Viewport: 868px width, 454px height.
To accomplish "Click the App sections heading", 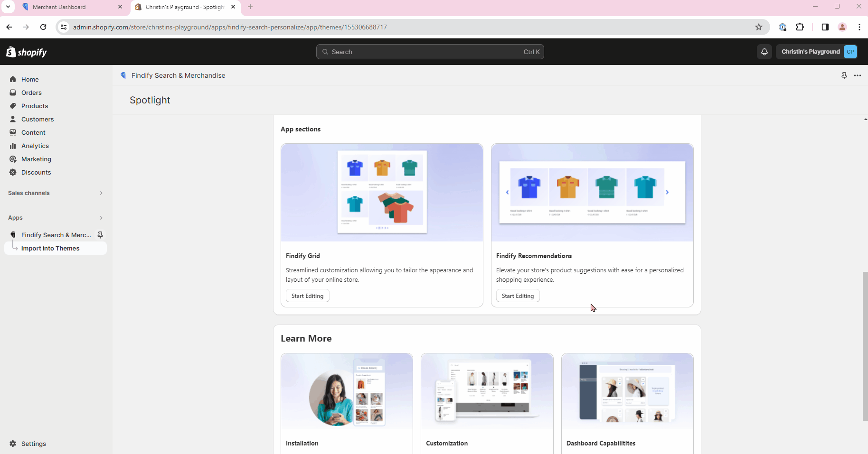I will tap(301, 129).
